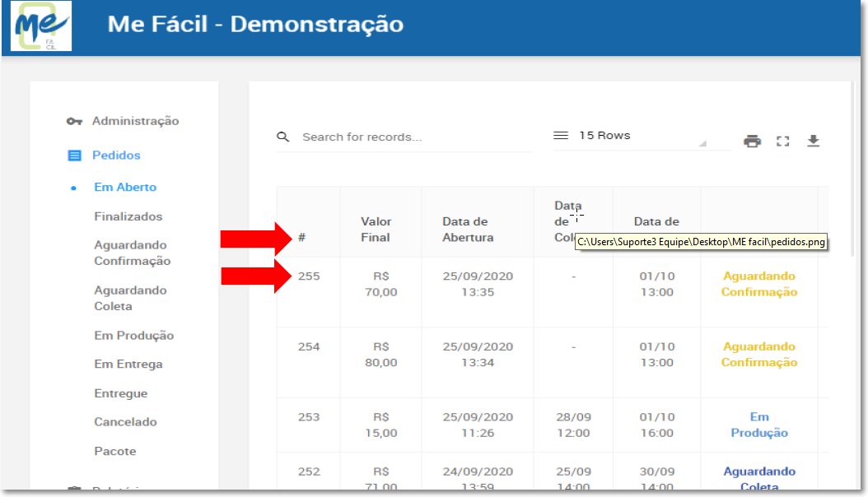868x497 pixels.
Task: Click the Administração key icon
Action: click(x=74, y=121)
